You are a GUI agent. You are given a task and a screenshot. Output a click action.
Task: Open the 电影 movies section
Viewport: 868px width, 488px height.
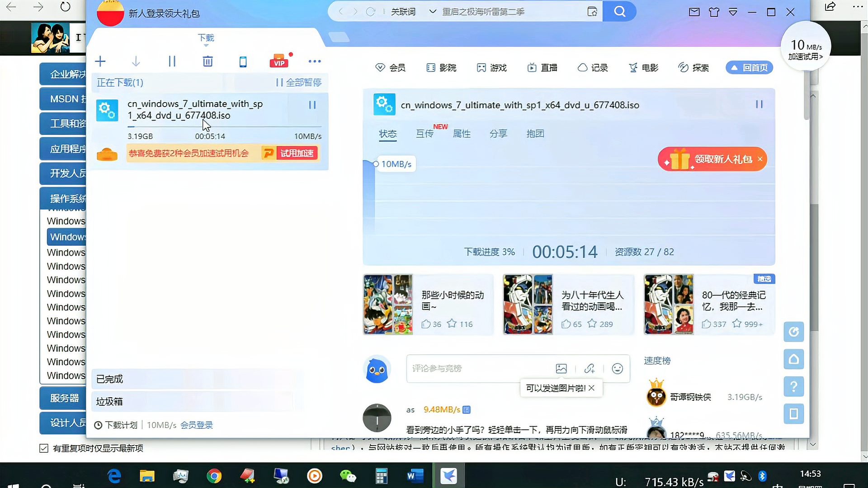point(644,68)
